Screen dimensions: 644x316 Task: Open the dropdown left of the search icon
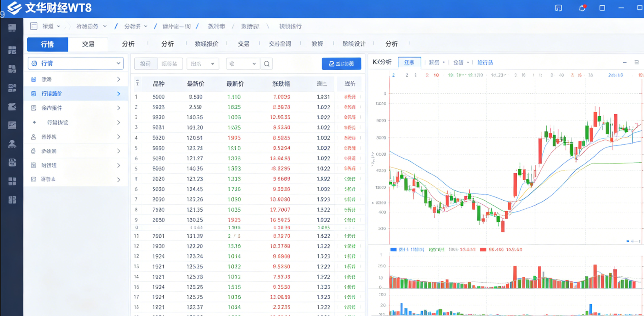click(x=243, y=64)
